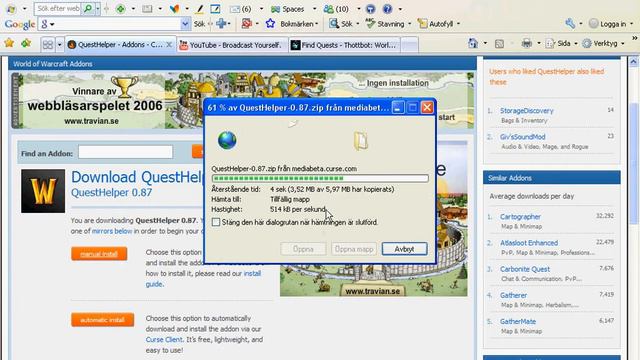This screenshot has width=640, height=360.
Task: Click into the Find an Addon search field
Action: click(125, 152)
